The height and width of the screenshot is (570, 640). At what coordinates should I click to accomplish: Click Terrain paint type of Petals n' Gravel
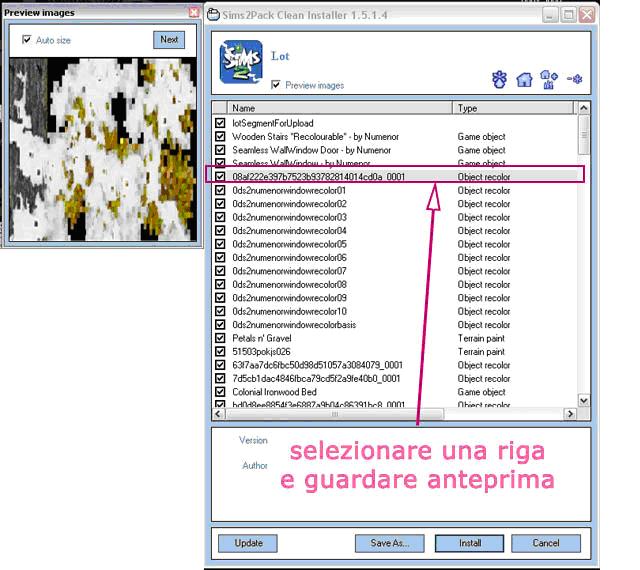click(481, 338)
